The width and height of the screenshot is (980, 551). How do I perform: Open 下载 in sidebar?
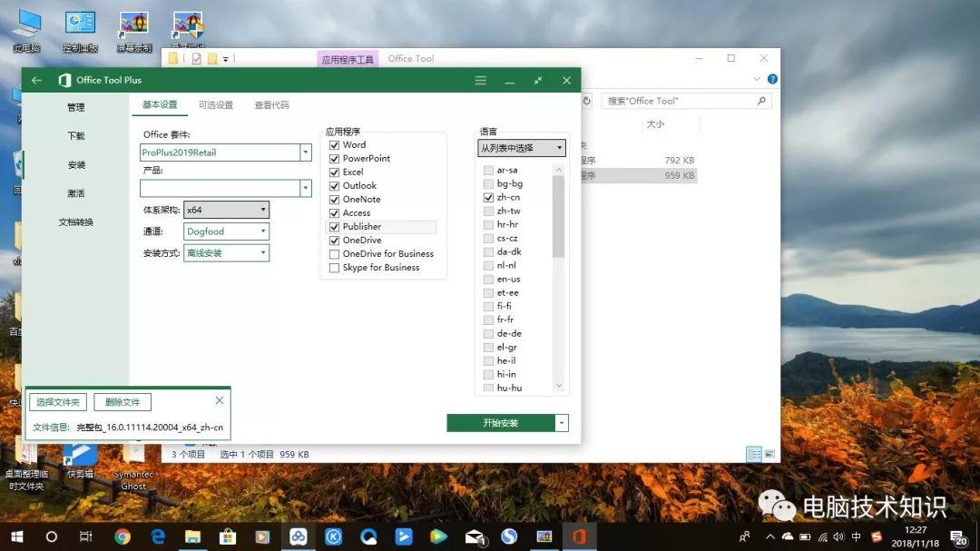(75, 136)
